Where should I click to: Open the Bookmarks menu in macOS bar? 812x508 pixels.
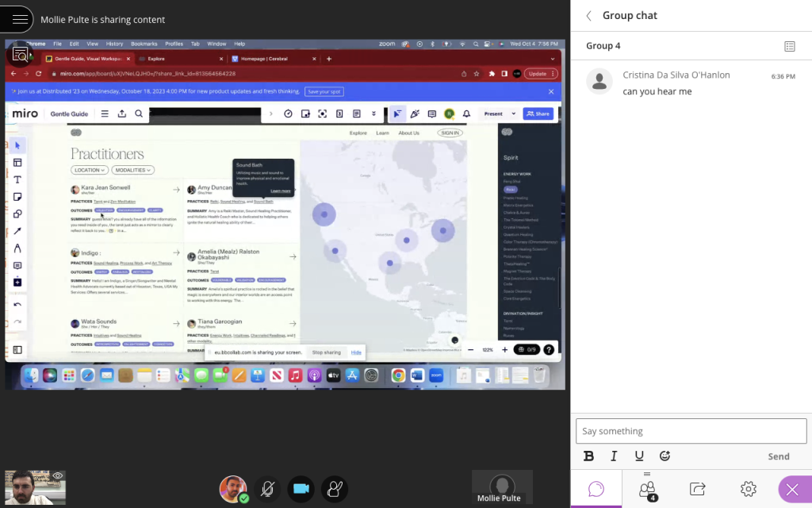(x=144, y=44)
